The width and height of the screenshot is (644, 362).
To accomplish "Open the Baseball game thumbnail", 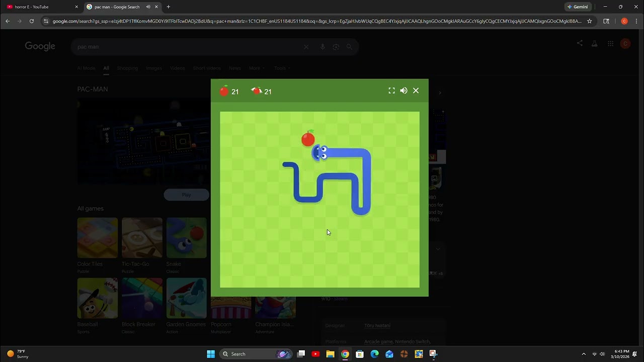I will (x=98, y=298).
